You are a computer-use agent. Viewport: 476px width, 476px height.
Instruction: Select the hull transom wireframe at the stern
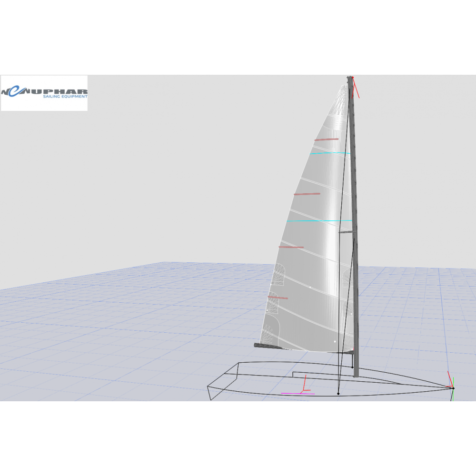click(x=224, y=381)
